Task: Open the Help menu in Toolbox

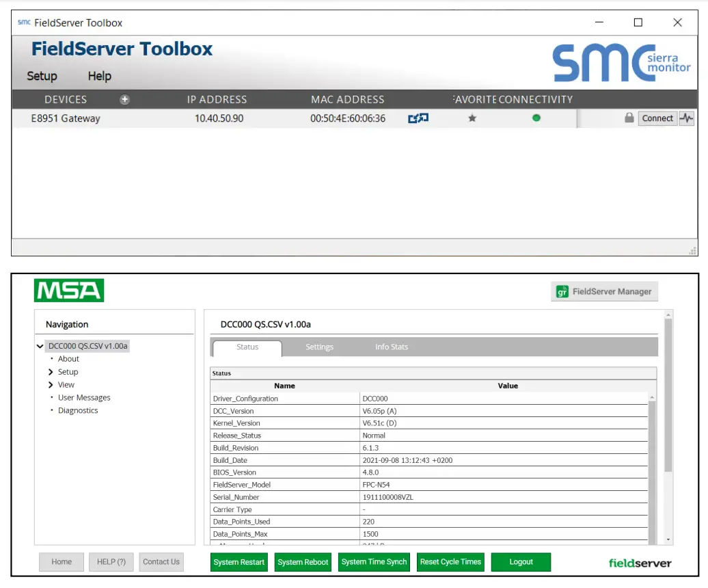Action: click(x=99, y=76)
